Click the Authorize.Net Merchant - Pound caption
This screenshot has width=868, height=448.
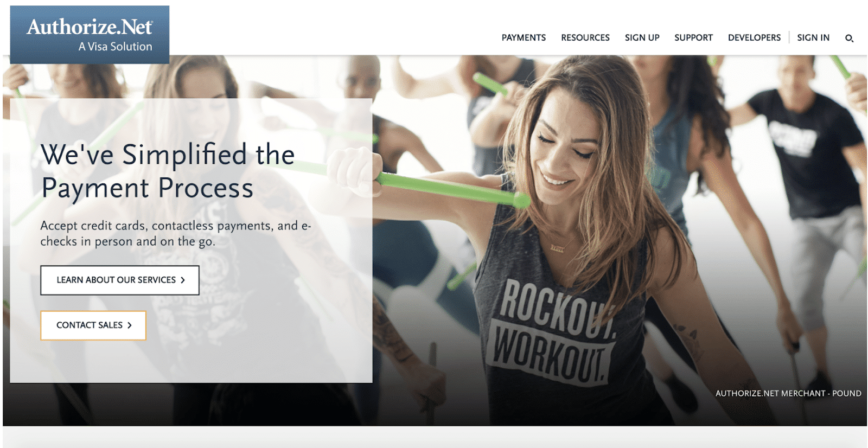(788, 393)
